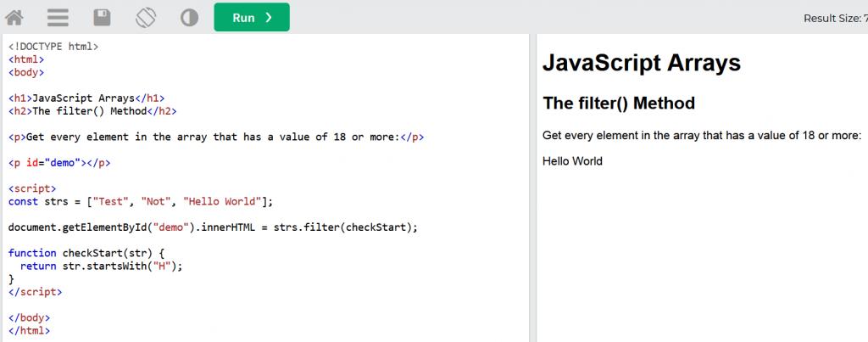Click the opening <body> tag line
868x342 pixels.
pyautogui.click(x=26, y=72)
